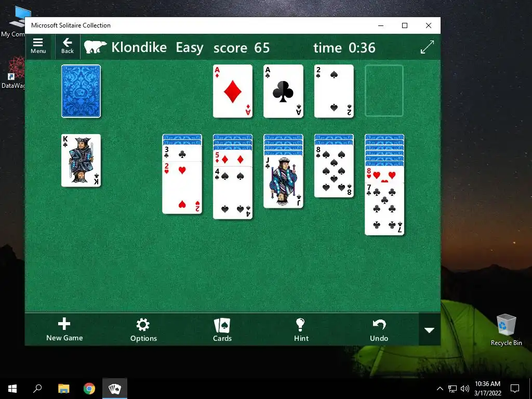This screenshot has height=399, width=532.
Task: Open File Explorer from taskbar
Action: click(x=63, y=389)
